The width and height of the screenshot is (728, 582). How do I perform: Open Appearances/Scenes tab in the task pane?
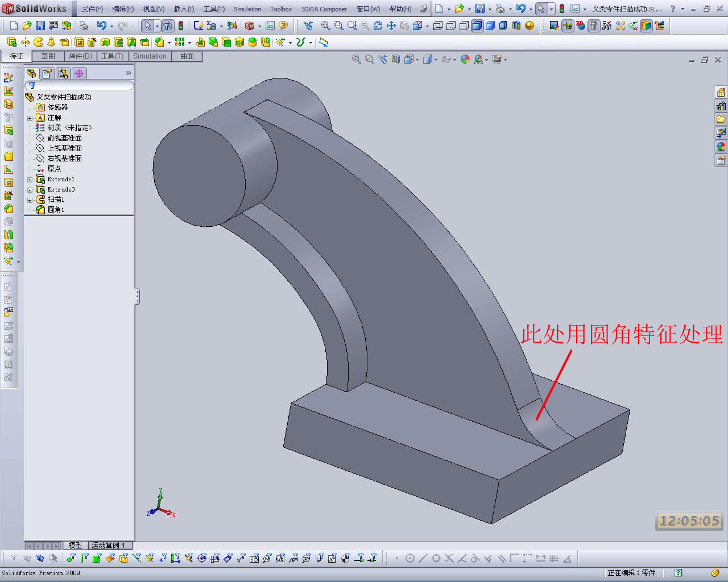coord(721,147)
